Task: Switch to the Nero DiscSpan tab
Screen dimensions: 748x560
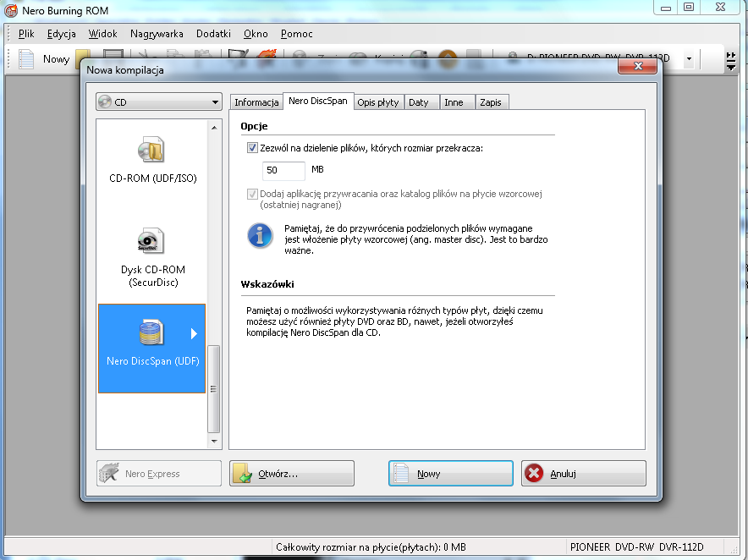Action: (318, 102)
